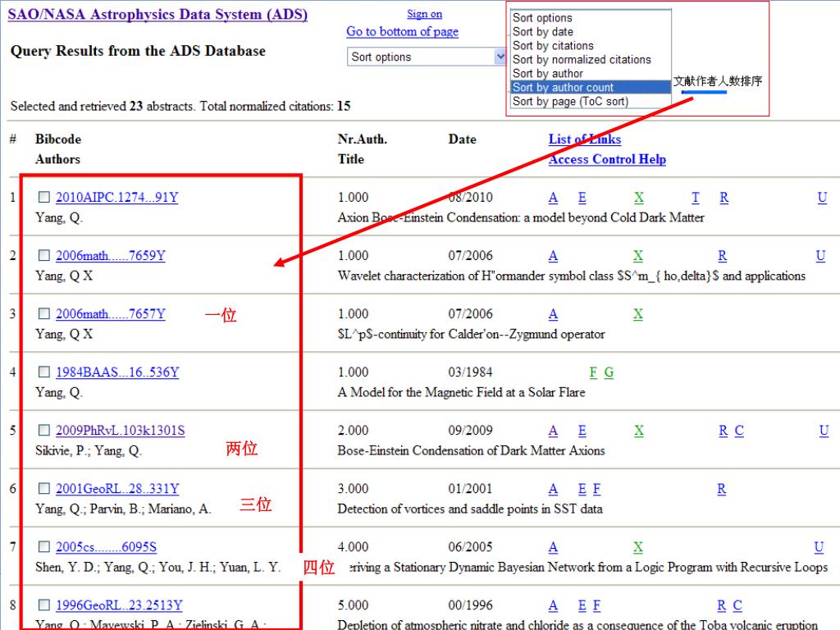Open F link for SST data row
The image size is (840, 630).
pyautogui.click(x=597, y=489)
